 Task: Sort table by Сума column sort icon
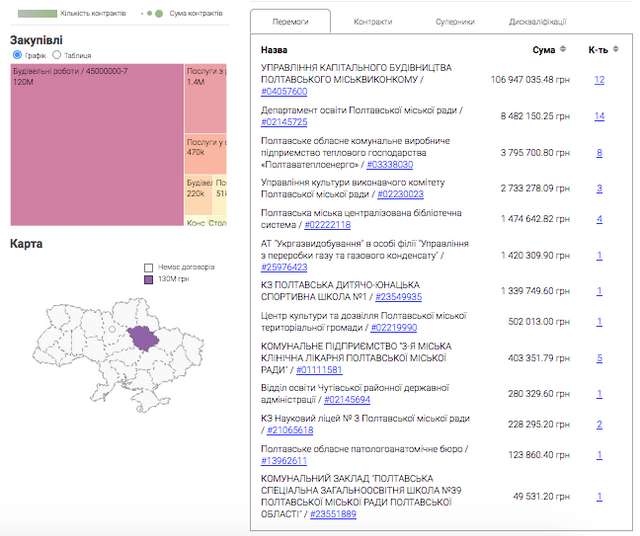(562, 49)
